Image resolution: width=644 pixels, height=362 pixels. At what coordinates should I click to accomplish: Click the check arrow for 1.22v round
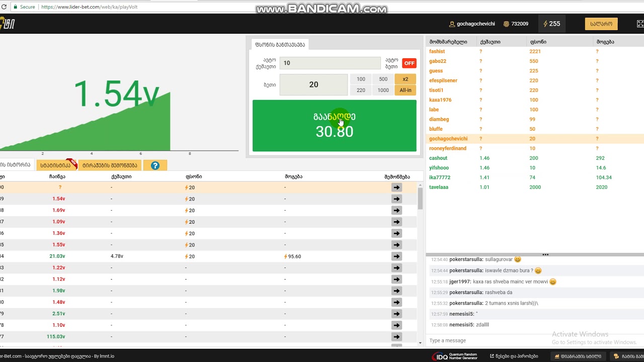coord(396,268)
